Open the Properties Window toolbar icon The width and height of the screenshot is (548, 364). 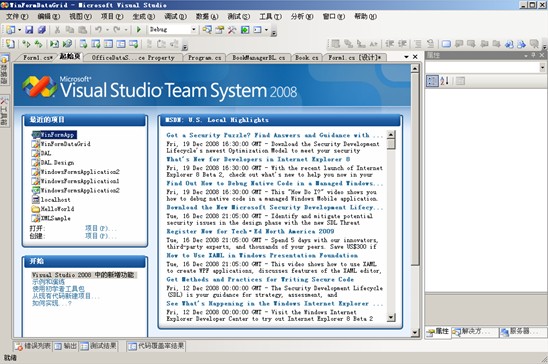pos(219,30)
